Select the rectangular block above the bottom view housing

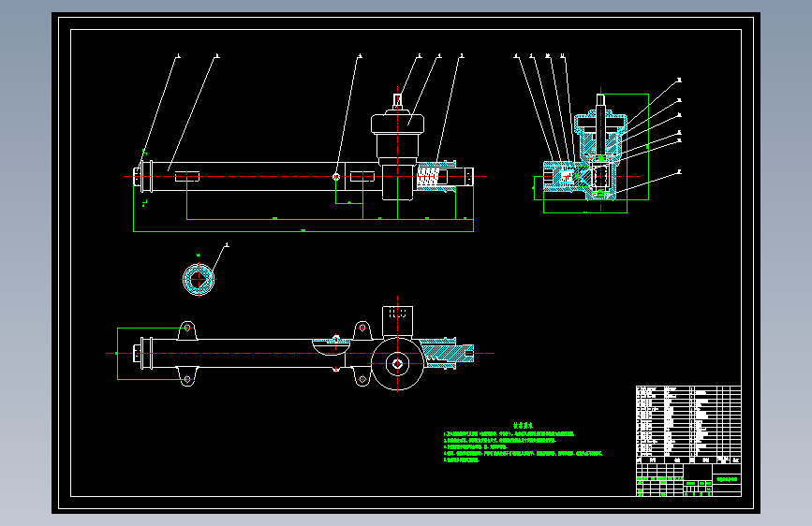point(398,321)
